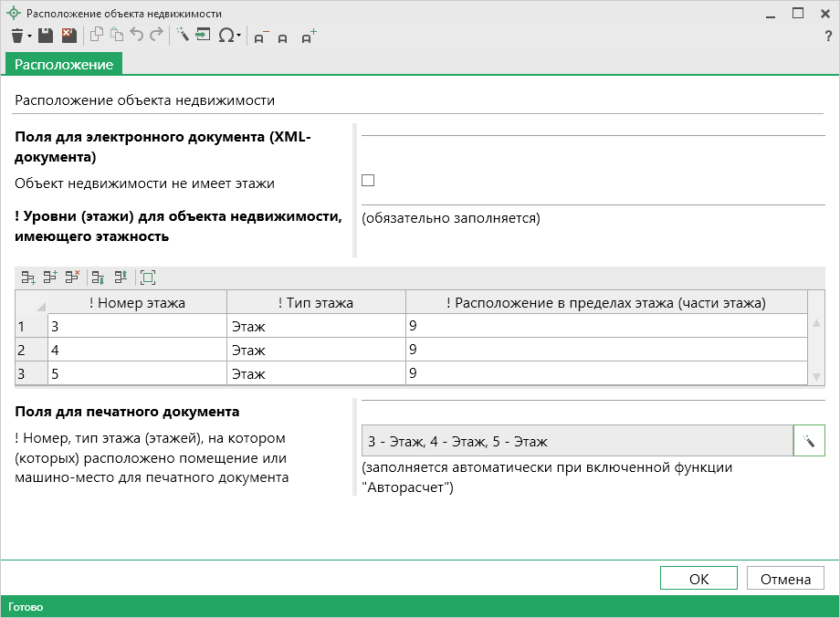
Task: Expand table to full screen icon
Action: click(148, 277)
